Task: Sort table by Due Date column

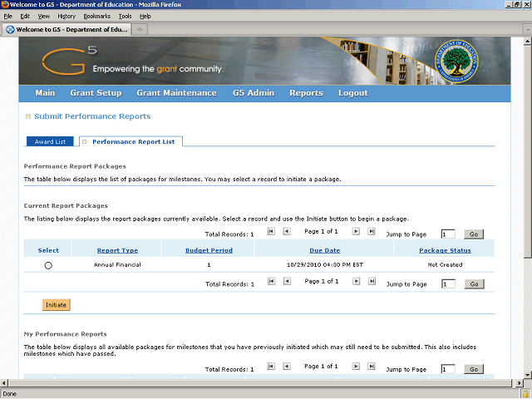Action: point(325,250)
